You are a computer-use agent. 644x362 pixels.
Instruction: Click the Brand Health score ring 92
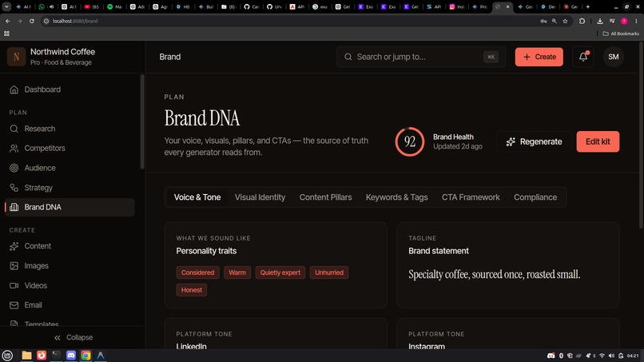(409, 141)
